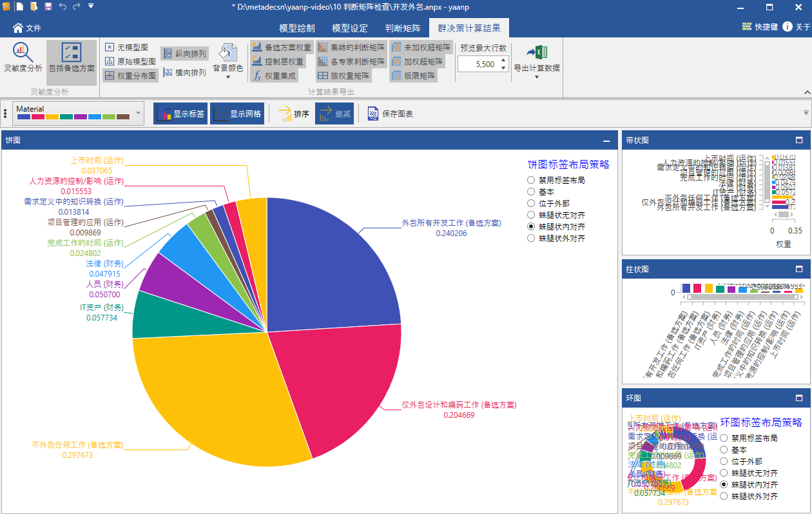Select ring chart 蛛腿状外对齐 radio
This screenshot has height=514, width=812.
pyautogui.click(x=724, y=496)
